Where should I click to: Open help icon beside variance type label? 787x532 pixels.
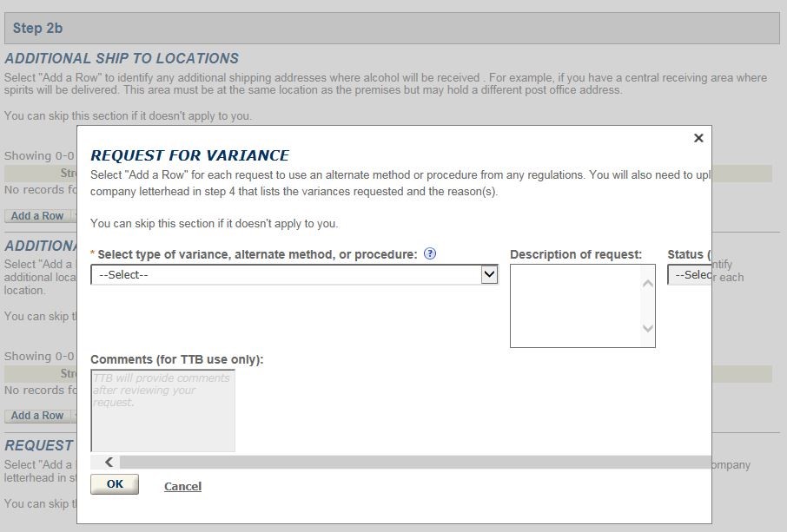430,253
